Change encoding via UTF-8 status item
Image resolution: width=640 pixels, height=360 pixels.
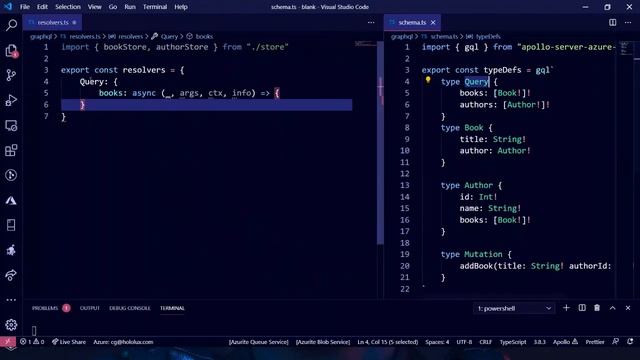pyautogui.click(x=464, y=342)
